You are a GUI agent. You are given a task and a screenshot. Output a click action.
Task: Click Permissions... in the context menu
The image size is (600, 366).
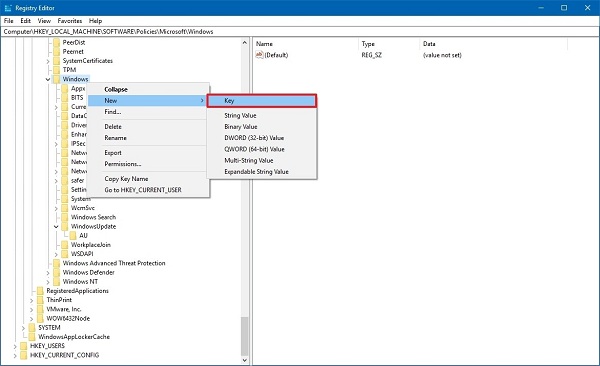(x=123, y=164)
